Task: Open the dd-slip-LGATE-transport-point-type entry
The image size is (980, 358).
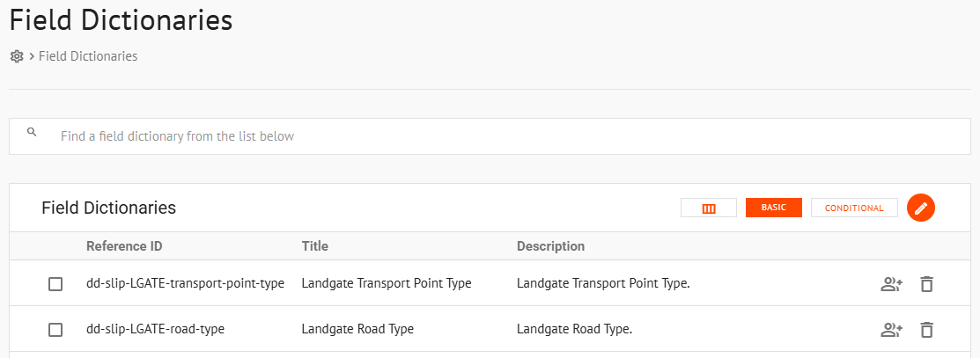Action: [x=185, y=283]
